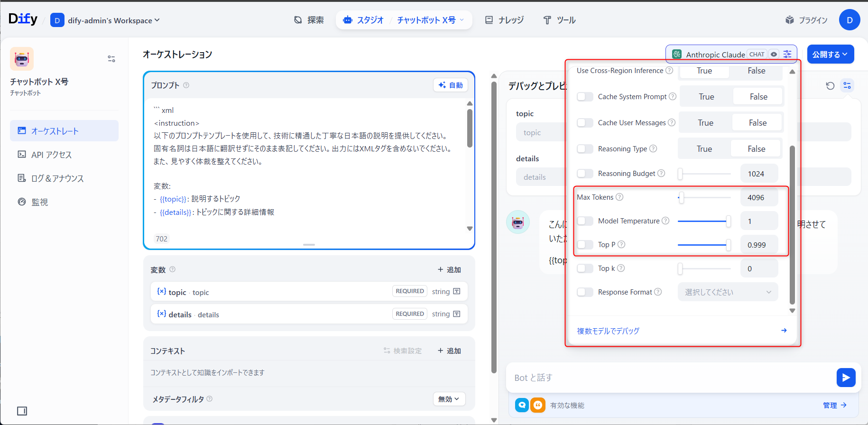Adjust the Max Tokens slider handle
This screenshot has height=425, width=868.
(681, 197)
